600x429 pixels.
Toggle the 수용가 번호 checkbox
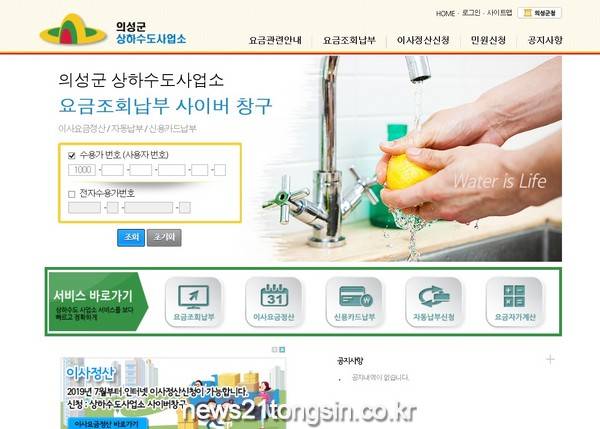point(72,155)
